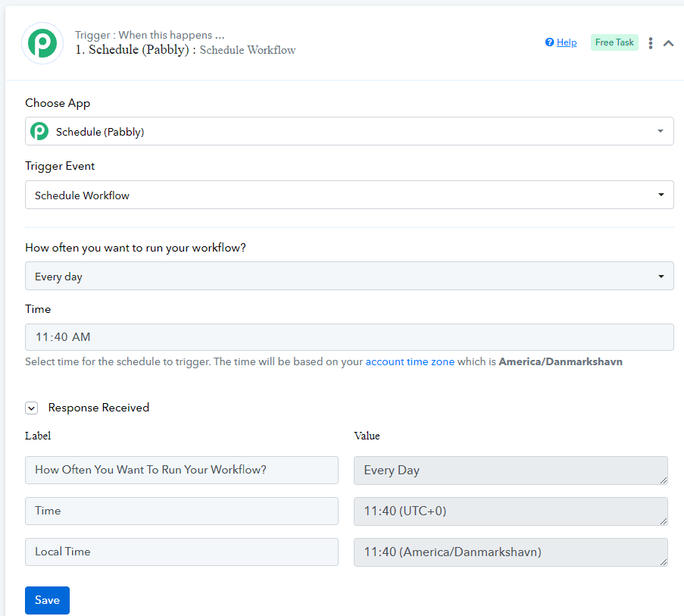Click the Trigger: When this happens text
684x616 pixels.
tap(150, 35)
